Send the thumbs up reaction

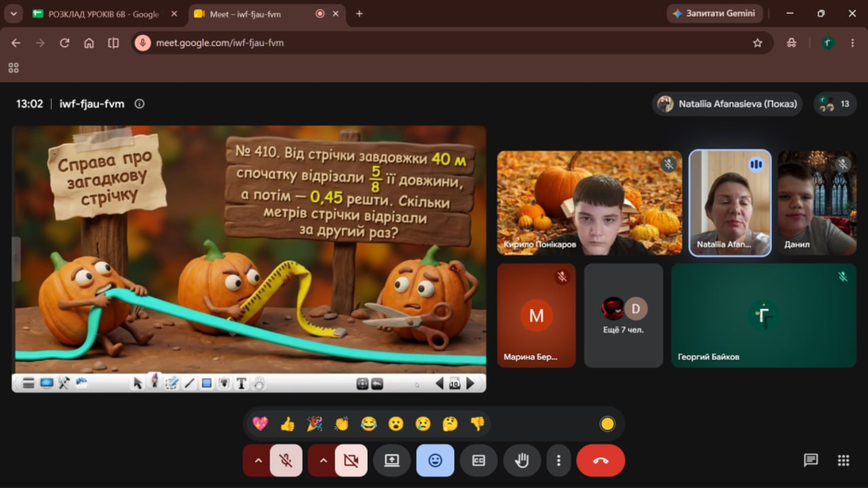[x=287, y=423]
